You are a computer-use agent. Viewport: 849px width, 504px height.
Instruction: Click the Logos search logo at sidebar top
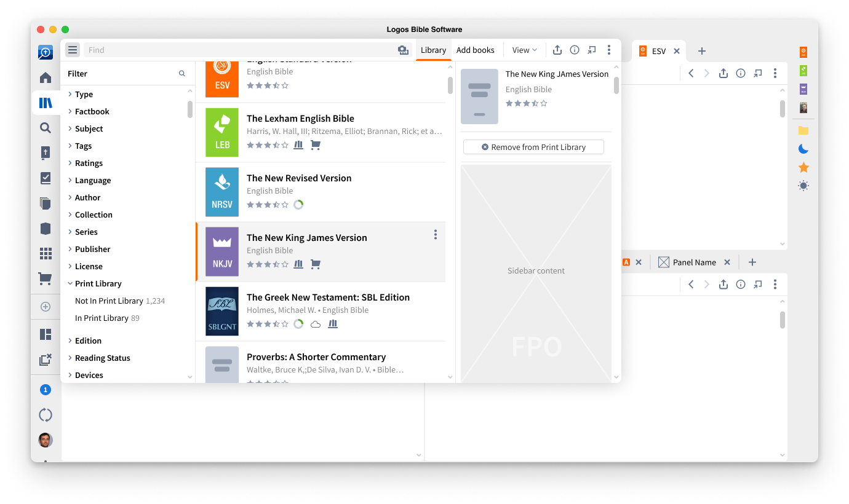point(46,53)
